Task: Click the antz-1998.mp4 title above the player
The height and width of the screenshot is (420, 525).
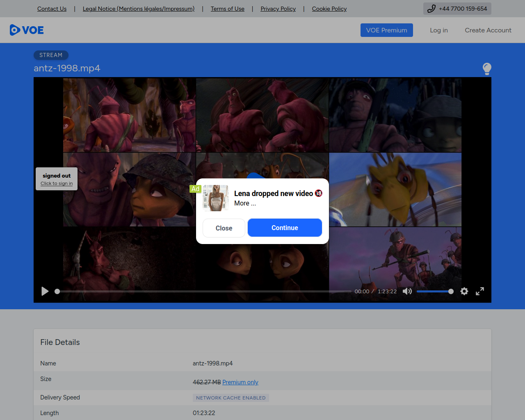Action: (x=67, y=68)
